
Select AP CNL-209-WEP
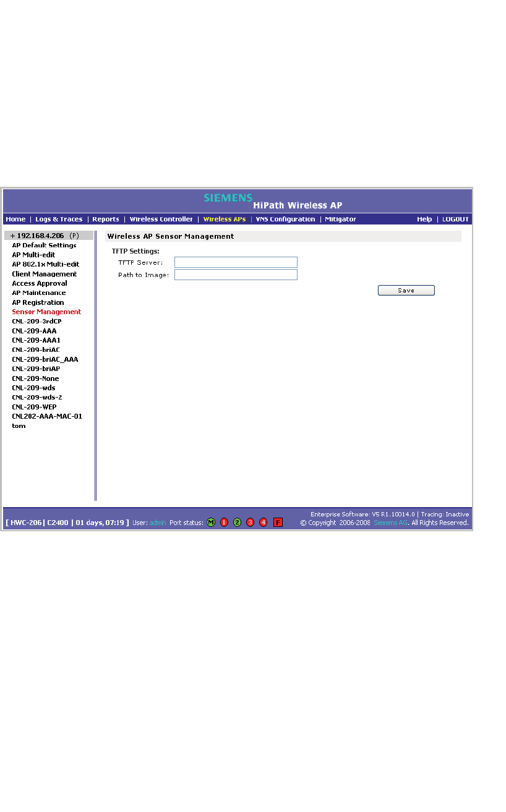click(x=34, y=407)
